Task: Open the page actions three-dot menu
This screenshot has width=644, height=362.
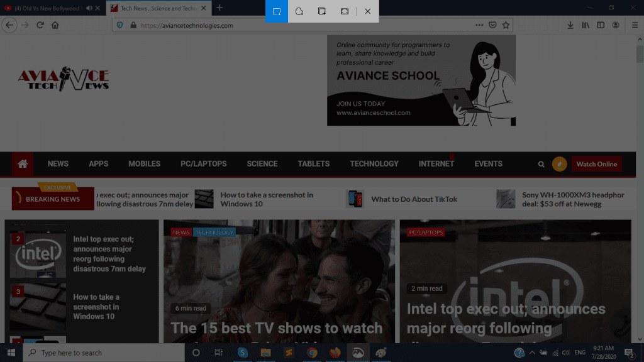Action: pyautogui.click(x=479, y=25)
